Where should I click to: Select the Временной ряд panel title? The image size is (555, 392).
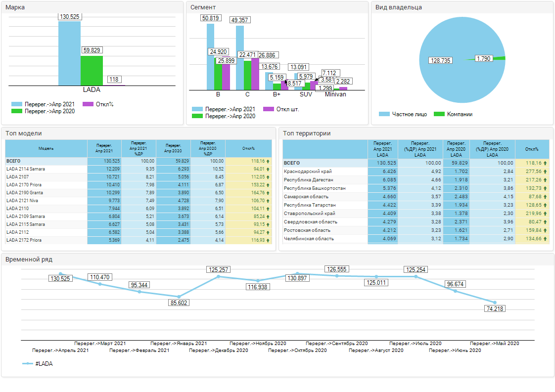[x=29, y=260]
